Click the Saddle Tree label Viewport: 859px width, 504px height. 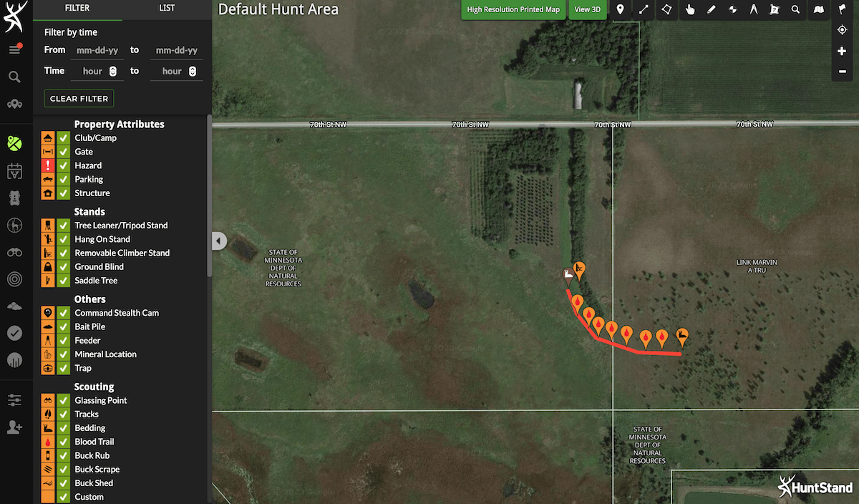(96, 281)
